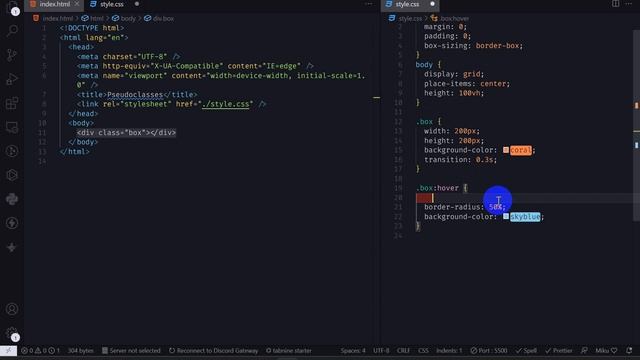Click the feedback icon in the status bar

click(x=584, y=350)
